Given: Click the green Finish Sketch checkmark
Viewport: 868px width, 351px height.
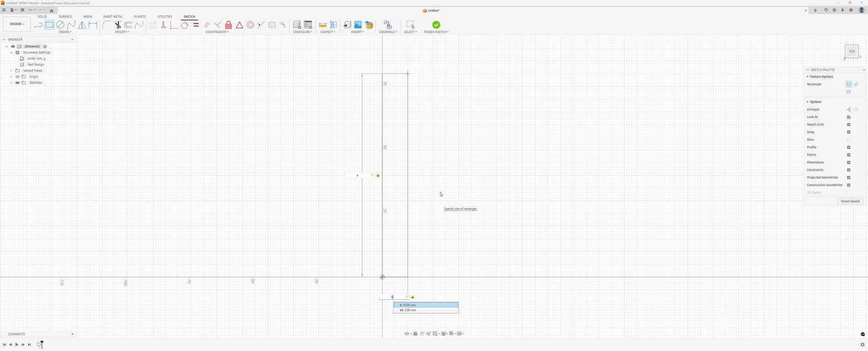Looking at the screenshot, I should click(436, 25).
